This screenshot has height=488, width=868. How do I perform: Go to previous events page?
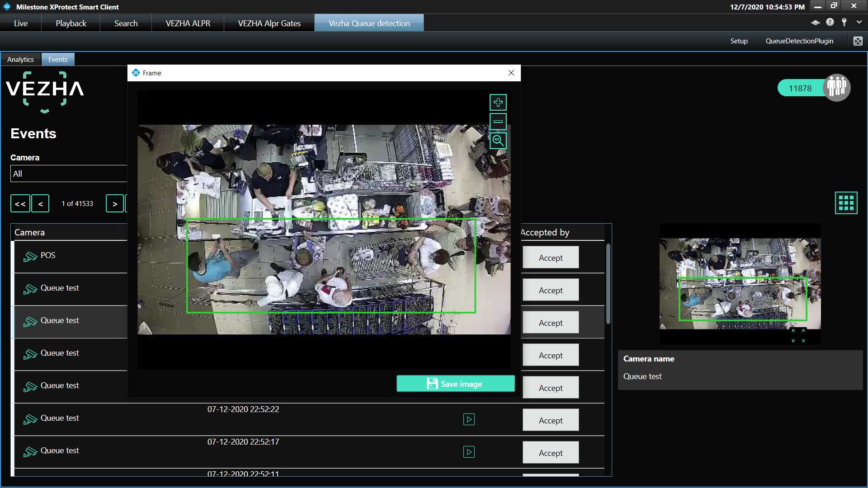[x=40, y=204]
